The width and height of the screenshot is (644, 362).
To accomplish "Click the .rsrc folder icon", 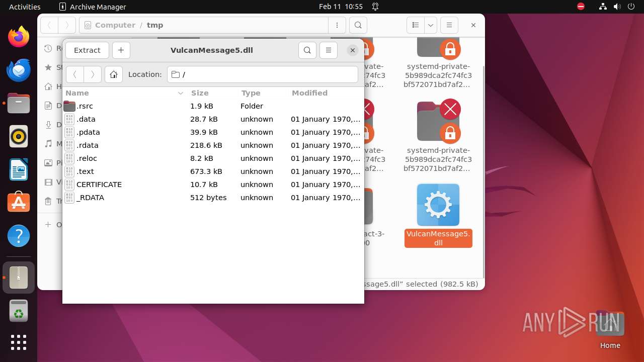I will [69, 106].
